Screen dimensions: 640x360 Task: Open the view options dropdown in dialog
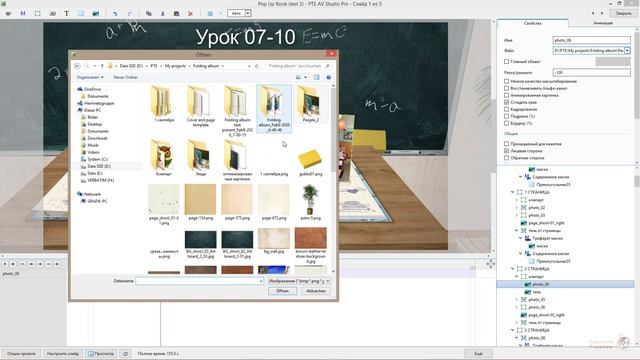[306, 77]
